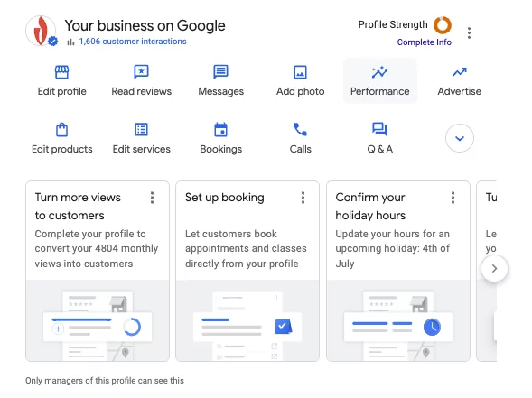Click 'Complete your profile to convert' description
This screenshot has width=532, height=398.
(97, 248)
